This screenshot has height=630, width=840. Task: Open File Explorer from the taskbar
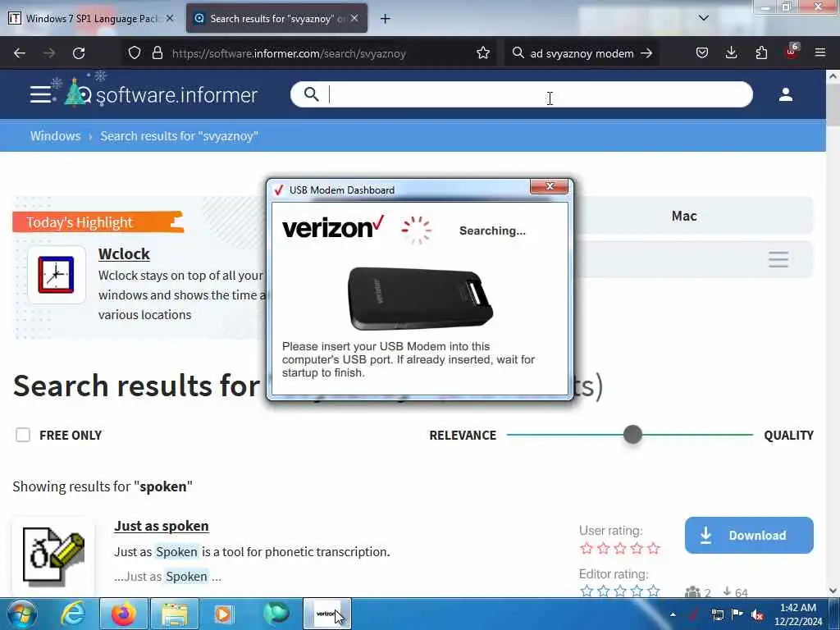point(175,614)
